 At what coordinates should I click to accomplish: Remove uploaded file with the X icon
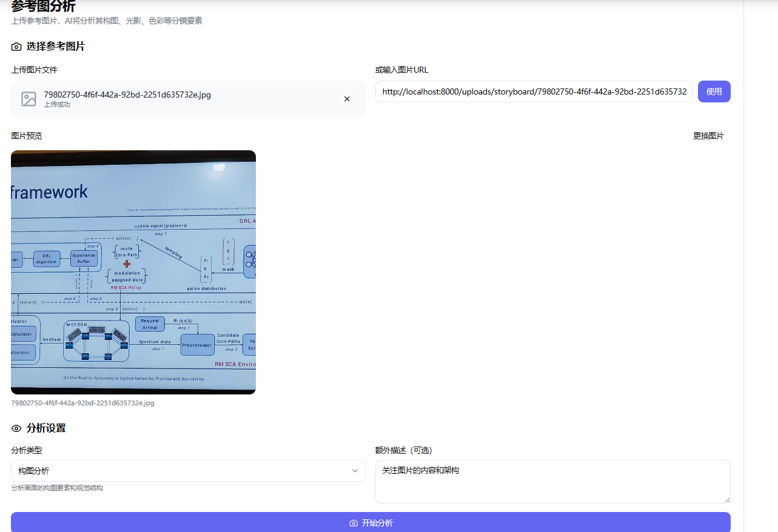tap(347, 99)
